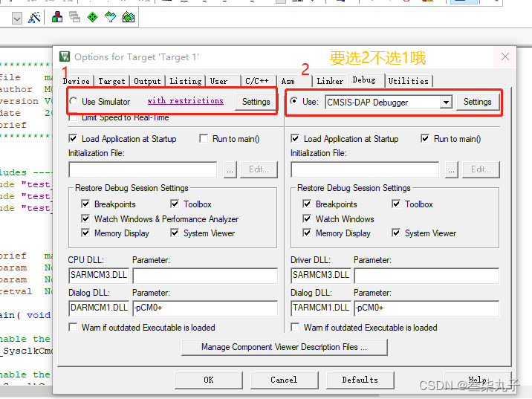This screenshot has height=399, width=532.
Task: Toggle simulator System Viewer checkbox
Action: point(175,233)
